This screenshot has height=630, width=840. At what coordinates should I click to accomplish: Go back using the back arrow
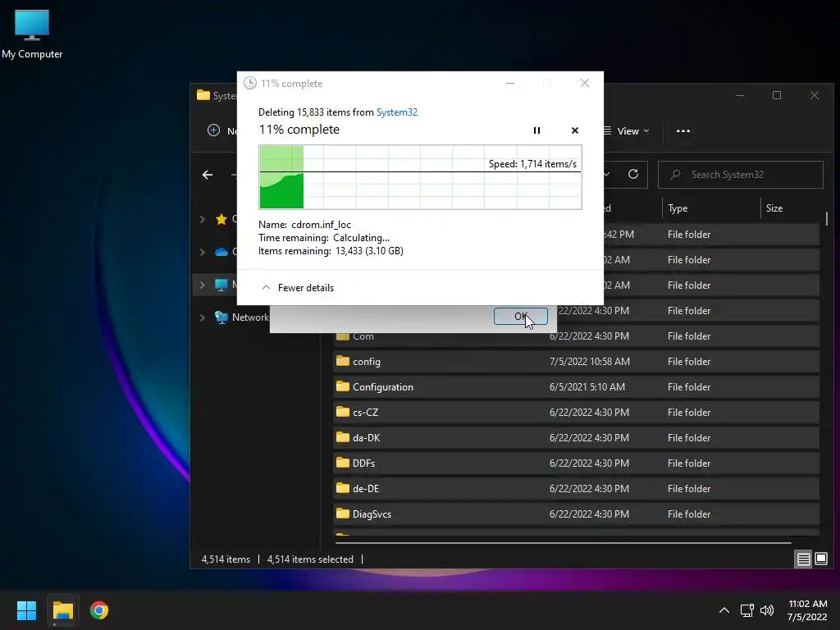pos(208,175)
